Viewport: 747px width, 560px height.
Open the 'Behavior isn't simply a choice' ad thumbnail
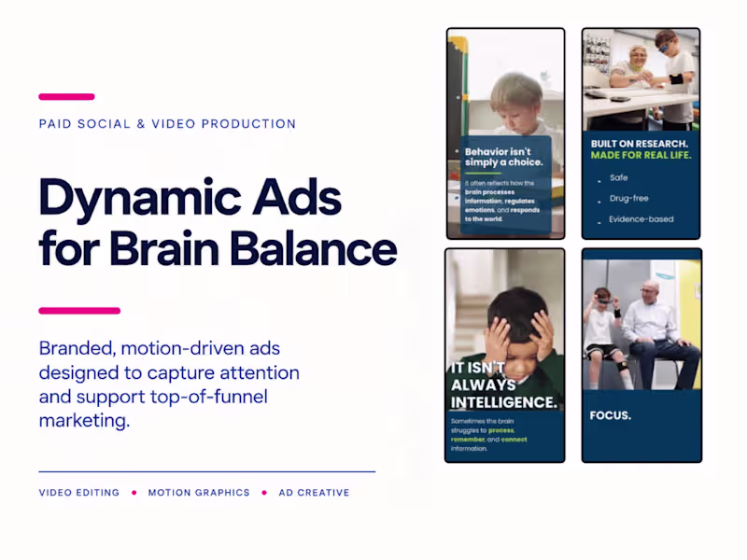[x=505, y=133]
